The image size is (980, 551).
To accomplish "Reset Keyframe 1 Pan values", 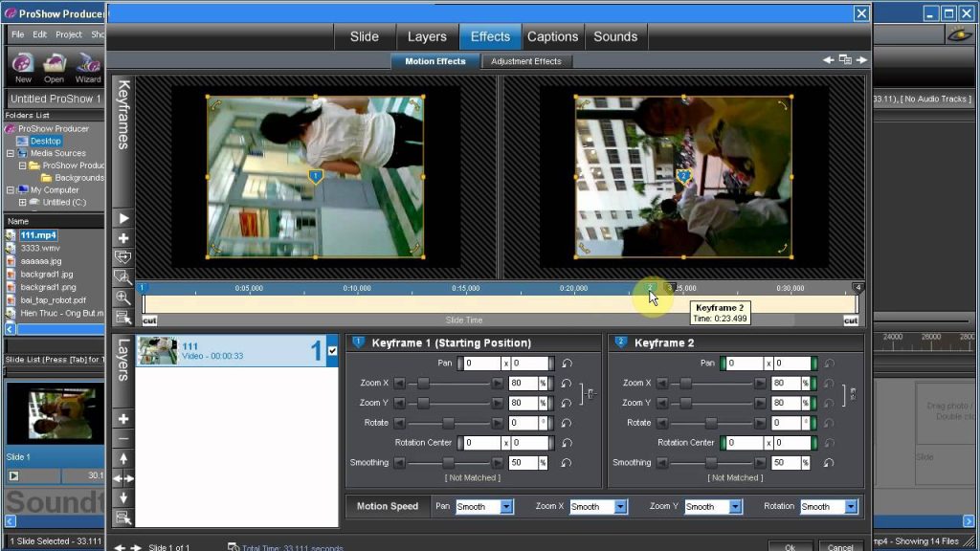I will click(x=567, y=364).
